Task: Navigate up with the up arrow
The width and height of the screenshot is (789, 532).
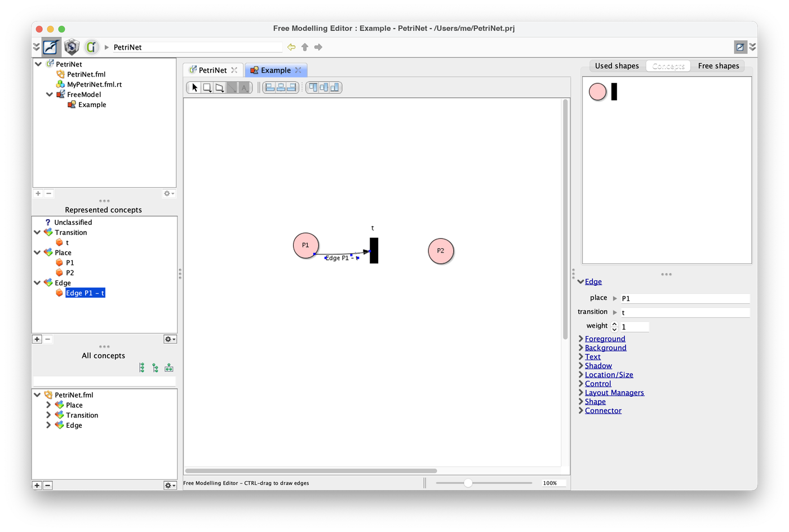Action: click(x=305, y=47)
